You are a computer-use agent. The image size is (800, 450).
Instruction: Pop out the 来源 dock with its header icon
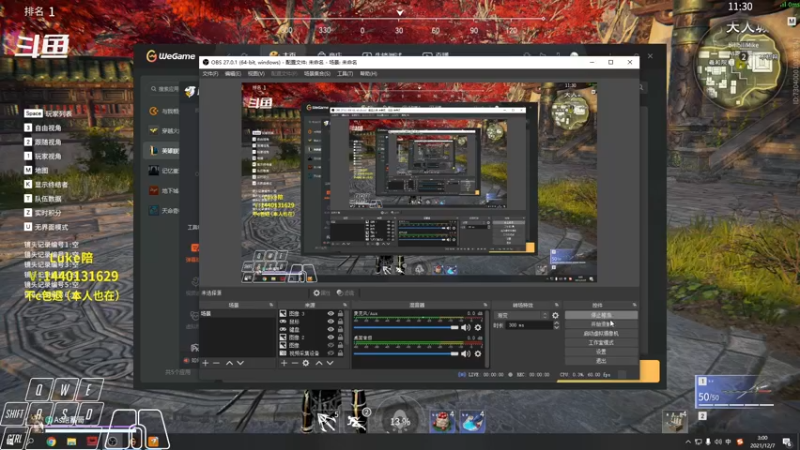click(345, 305)
